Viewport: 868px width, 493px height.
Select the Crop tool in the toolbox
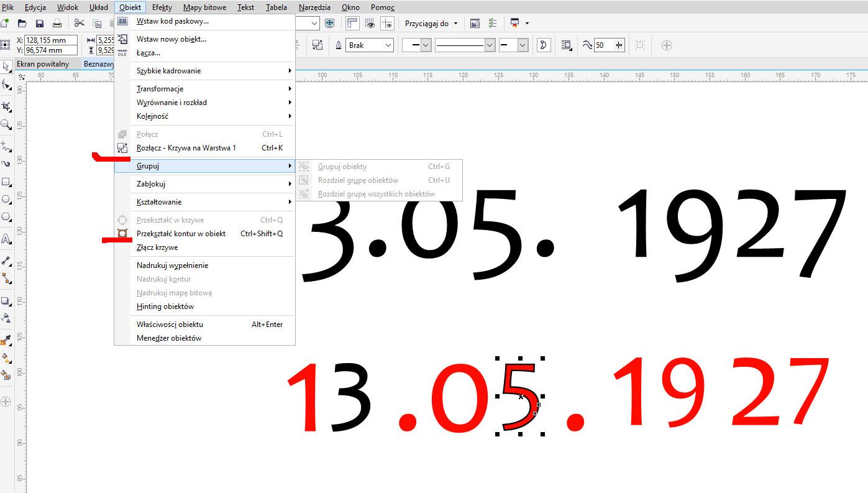(x=6, y=106)
